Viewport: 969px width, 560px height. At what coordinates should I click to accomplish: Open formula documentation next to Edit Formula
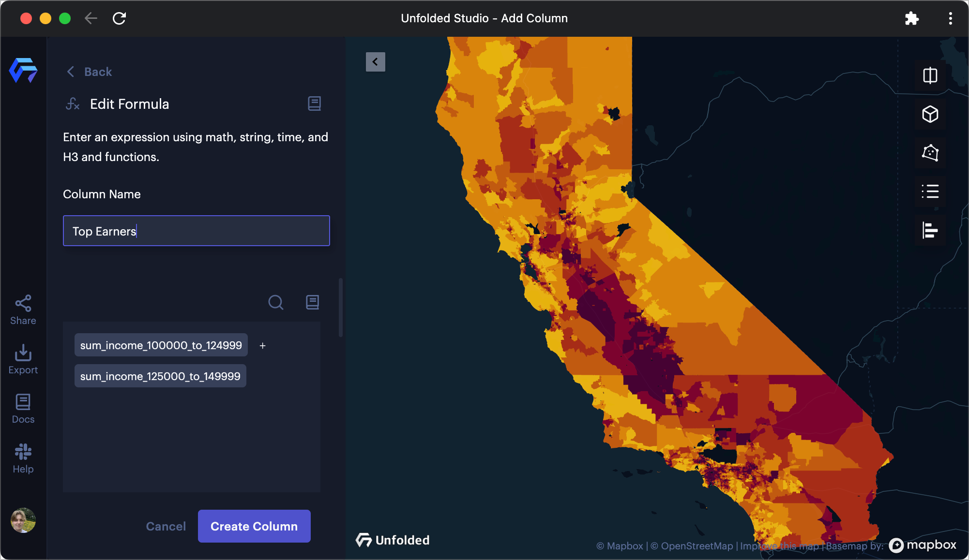tap(314, 103)
